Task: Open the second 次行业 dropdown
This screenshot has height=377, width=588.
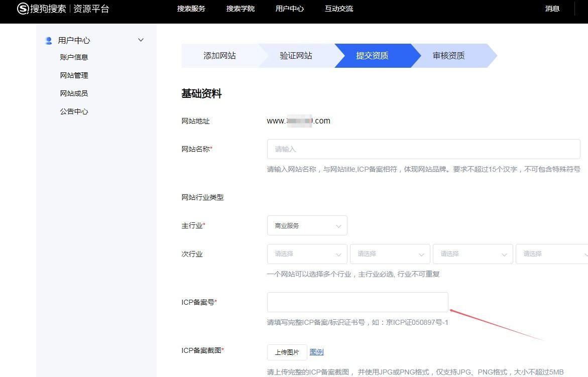Action: click(x=390, y=254)
